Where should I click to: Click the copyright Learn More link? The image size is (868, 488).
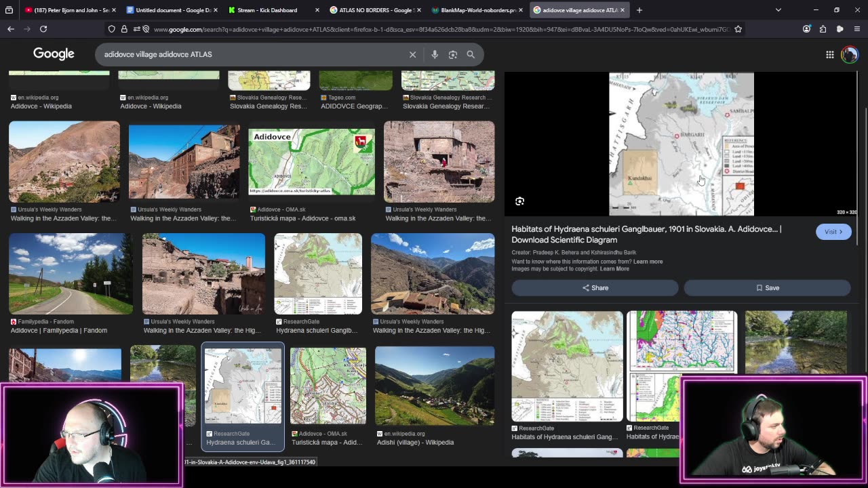tap(614, 269)
